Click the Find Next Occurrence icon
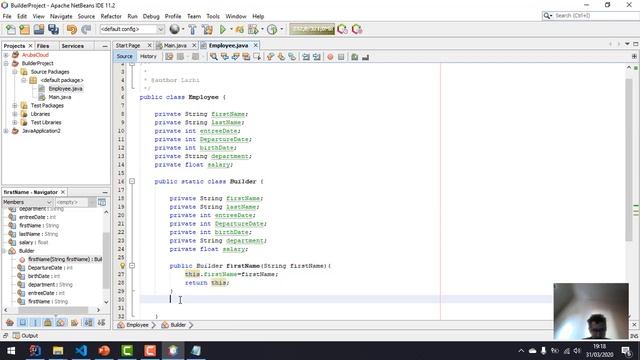Screen dimensions: 640x360 point(235,57)
